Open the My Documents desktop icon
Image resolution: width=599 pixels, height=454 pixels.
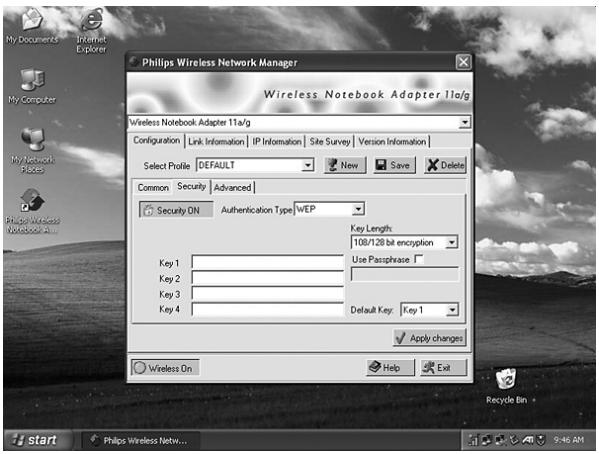coord(32,26)
